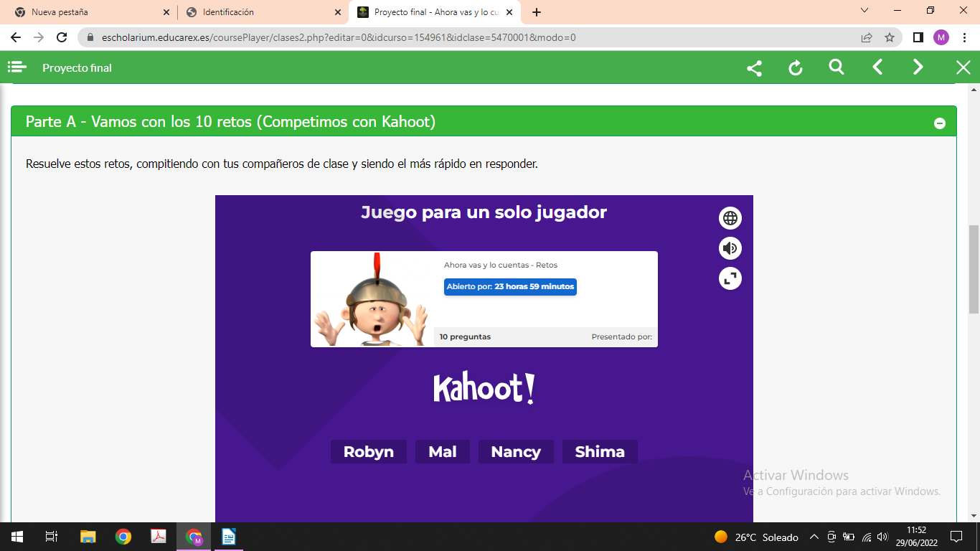Reload the browser page
The height and width of the screenshot is (551, 980).
pos(62,37)
